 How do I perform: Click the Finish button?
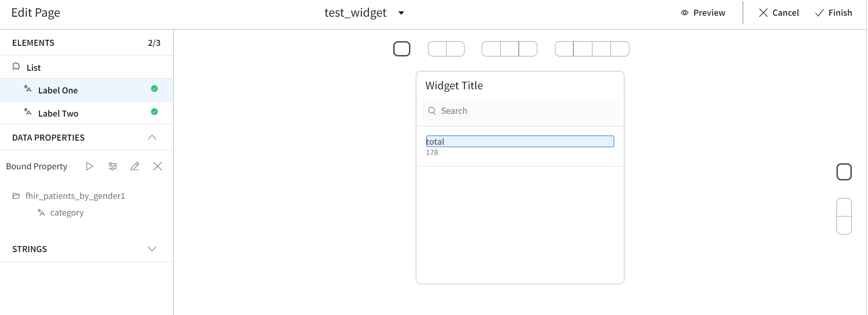coord(834,13)
